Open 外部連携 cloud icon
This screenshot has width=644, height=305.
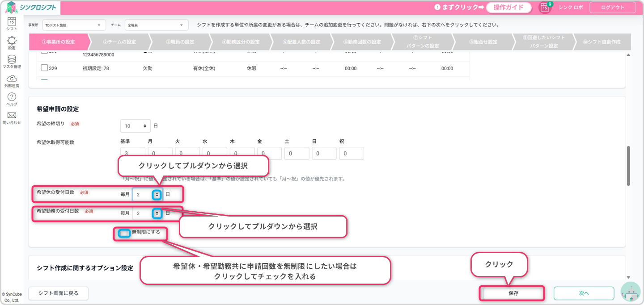pyautogui.click(x=12, y=80)
